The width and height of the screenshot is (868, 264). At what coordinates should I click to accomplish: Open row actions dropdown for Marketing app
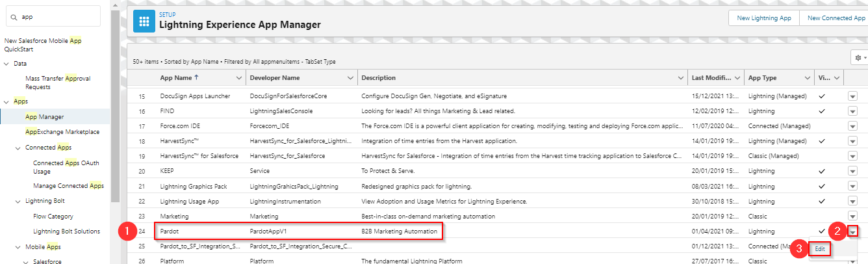pos(853,216)
